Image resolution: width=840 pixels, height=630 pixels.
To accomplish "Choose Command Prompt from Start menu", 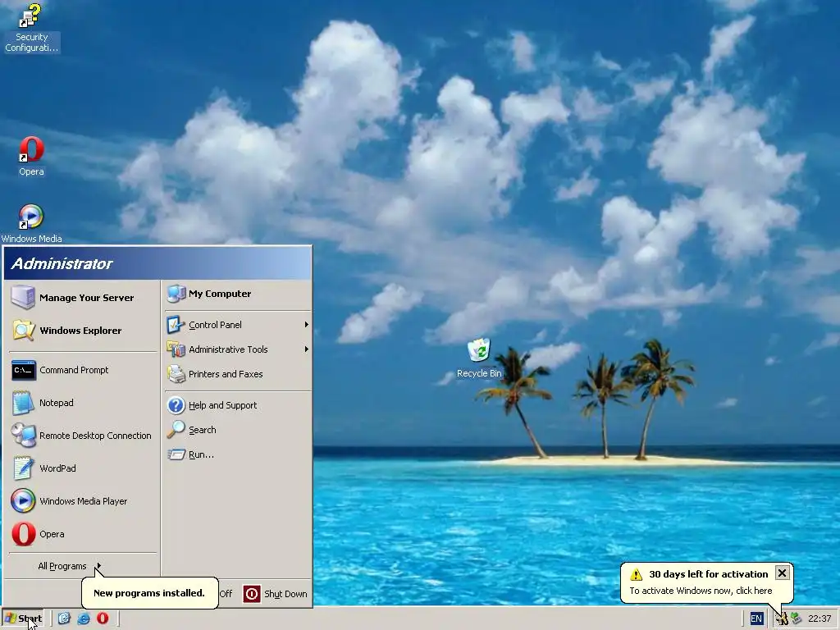I will [x=82, y=370].
